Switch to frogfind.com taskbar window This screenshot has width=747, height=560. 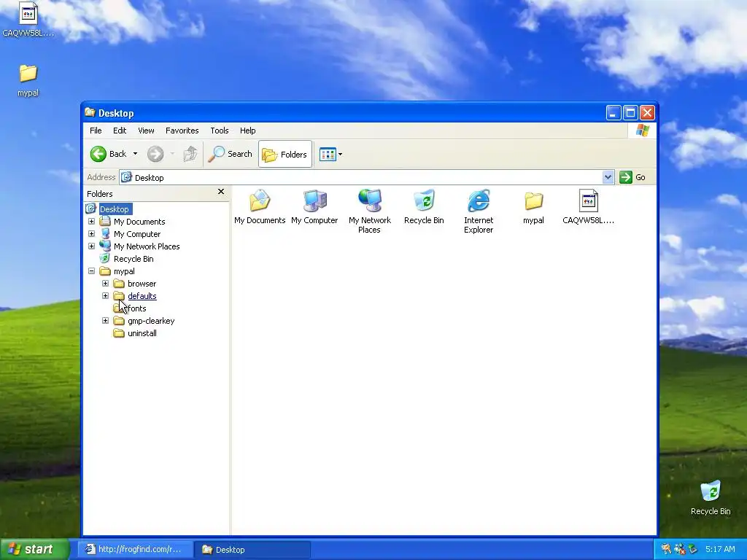click(x=135, y=550)
